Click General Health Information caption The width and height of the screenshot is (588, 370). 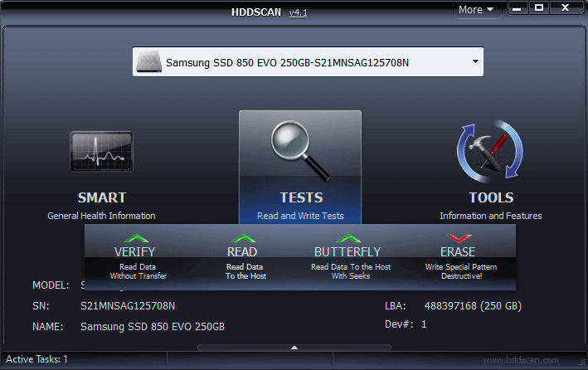click(x=101, y=216)
